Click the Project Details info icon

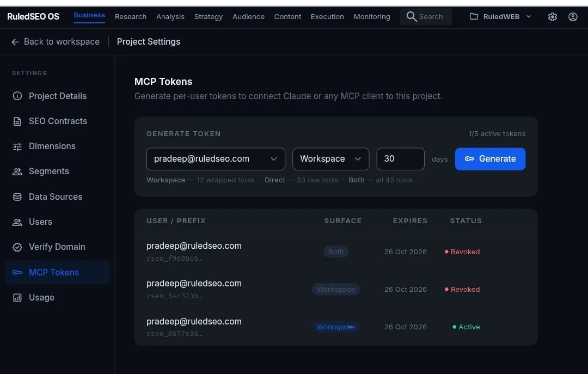17,96
